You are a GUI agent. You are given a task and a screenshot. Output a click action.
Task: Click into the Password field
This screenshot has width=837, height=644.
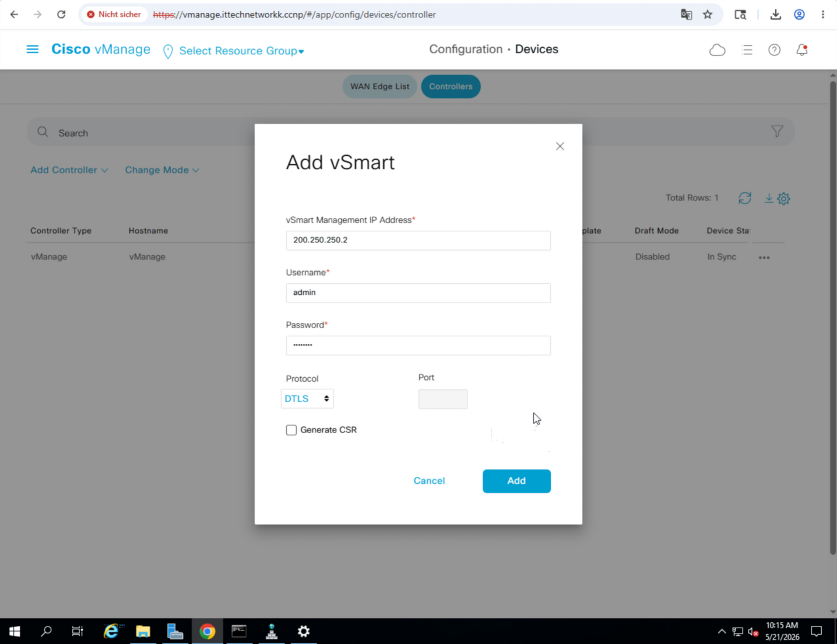pos(418,345)
